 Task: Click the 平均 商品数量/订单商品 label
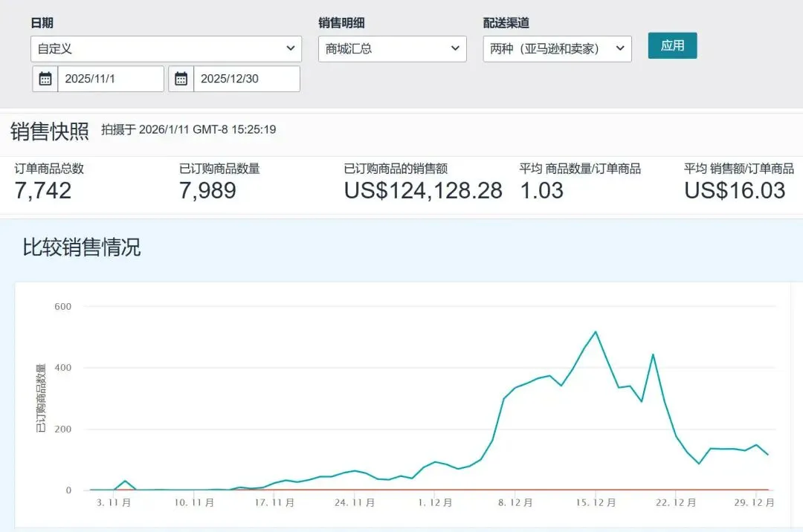580,169
